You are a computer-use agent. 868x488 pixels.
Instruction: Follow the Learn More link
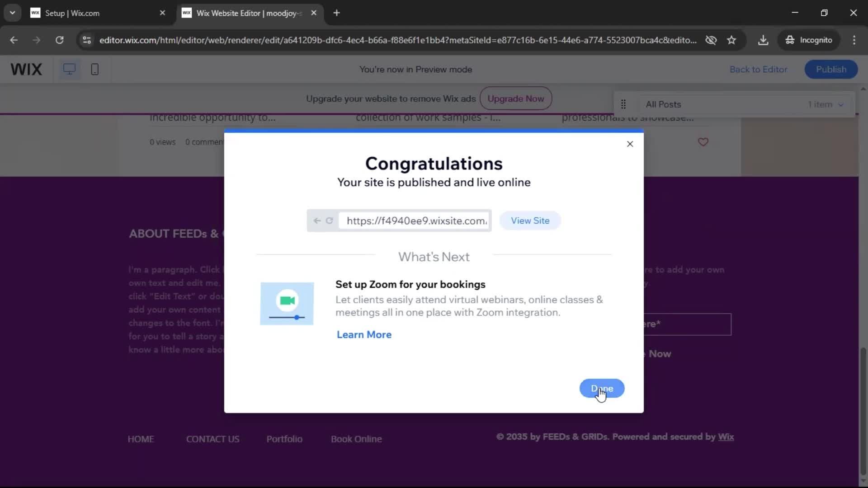click(x=364, y=334)
